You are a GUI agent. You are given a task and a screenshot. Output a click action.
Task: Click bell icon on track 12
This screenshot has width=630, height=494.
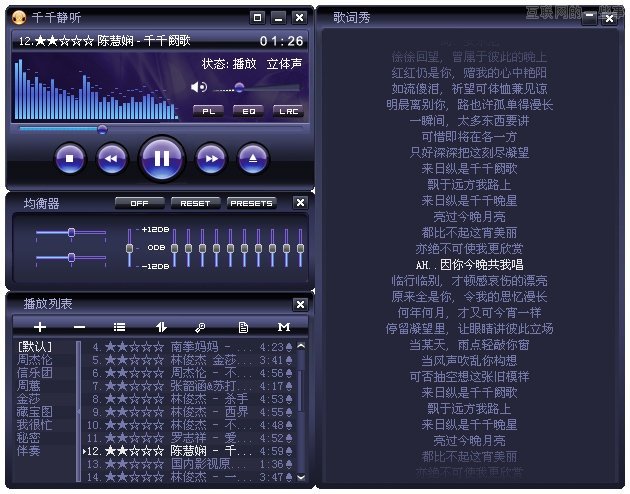288,451
